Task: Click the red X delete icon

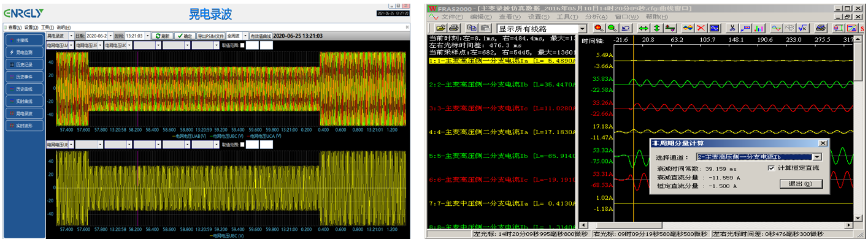Action: click(x=701, y=28)
